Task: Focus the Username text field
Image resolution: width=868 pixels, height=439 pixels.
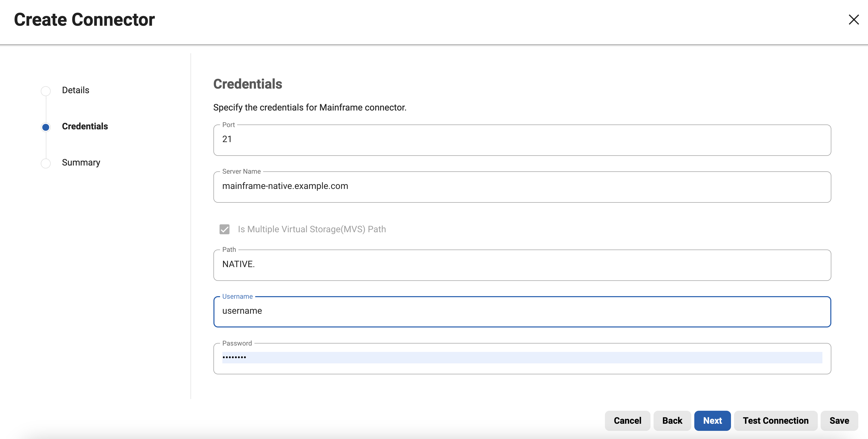Action: pyautogui.click(x=522, y=312)
